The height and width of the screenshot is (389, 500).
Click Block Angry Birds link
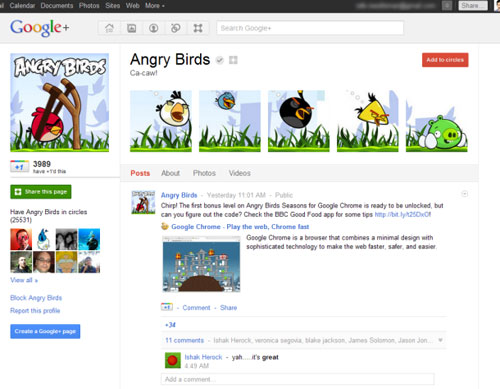click(36, 298)
